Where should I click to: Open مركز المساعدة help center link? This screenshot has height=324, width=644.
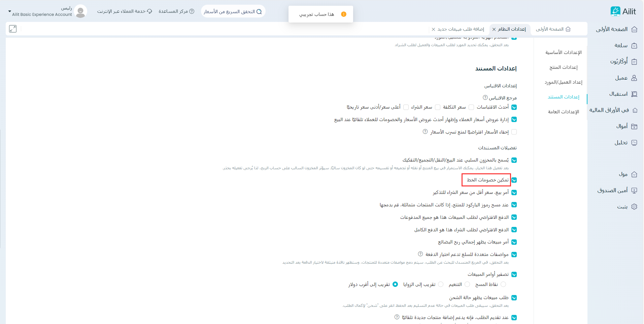(176, 11)
